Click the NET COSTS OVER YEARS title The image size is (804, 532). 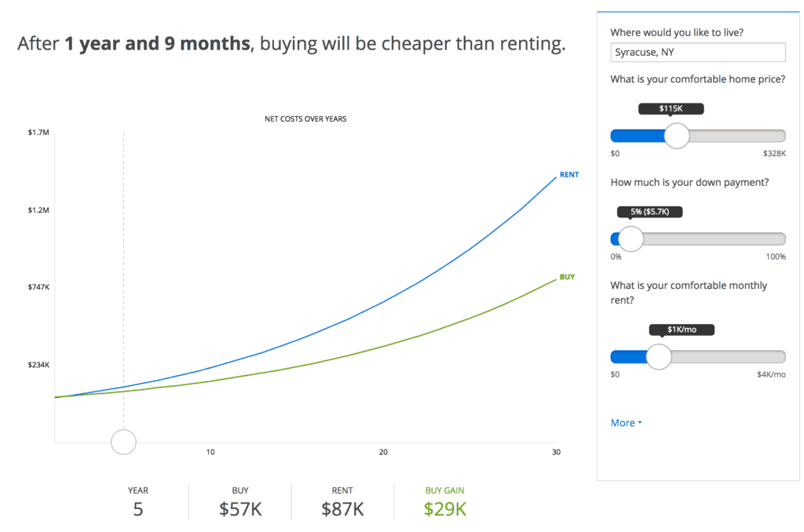coord(305,118)
